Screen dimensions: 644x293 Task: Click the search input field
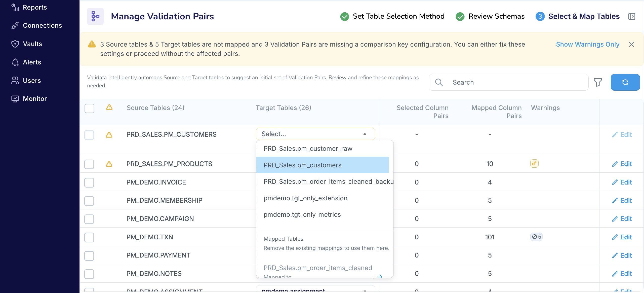(508, 82)
